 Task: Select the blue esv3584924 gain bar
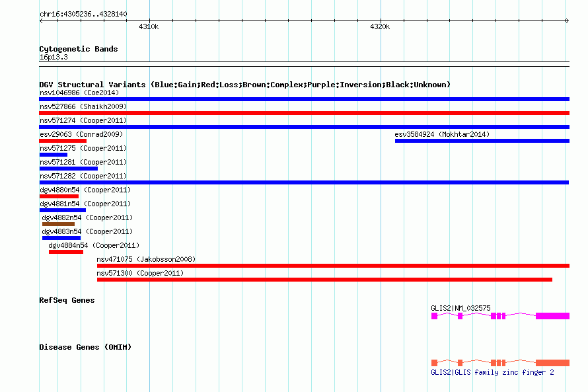482,141
